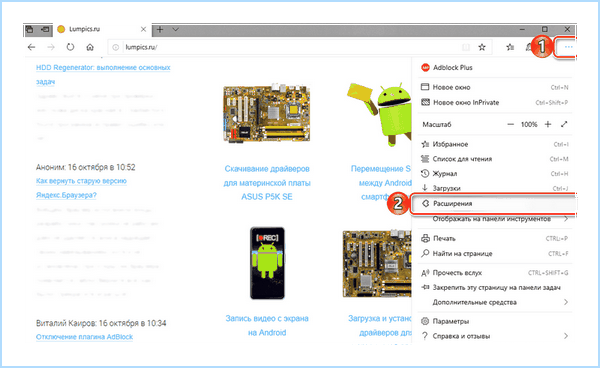Close the Lumpics.ru tab

point(143,29)
